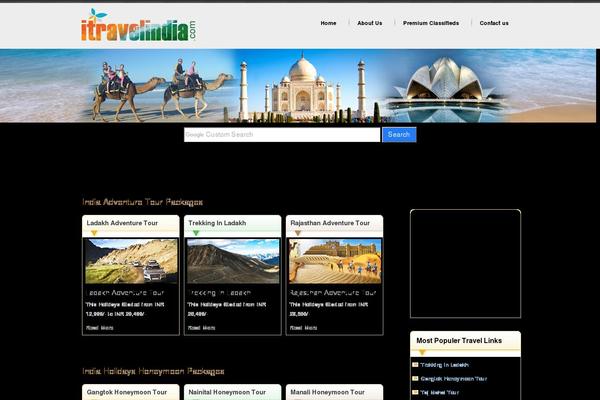Click the blue Search button
Screen dimensions: 600x400
point(399,135)
